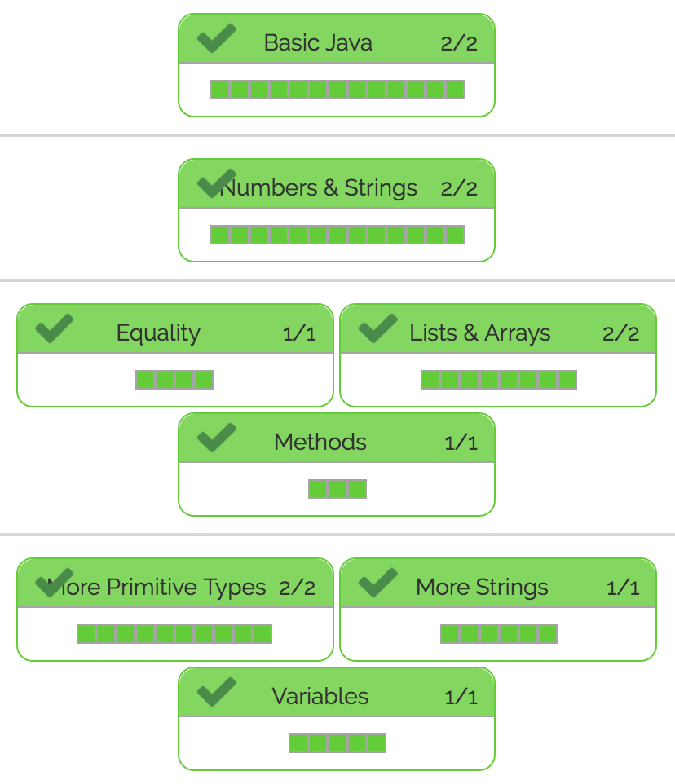Screen dimensions: 675x784
Task: Open the Variables skill title
Action: point(320,696)
